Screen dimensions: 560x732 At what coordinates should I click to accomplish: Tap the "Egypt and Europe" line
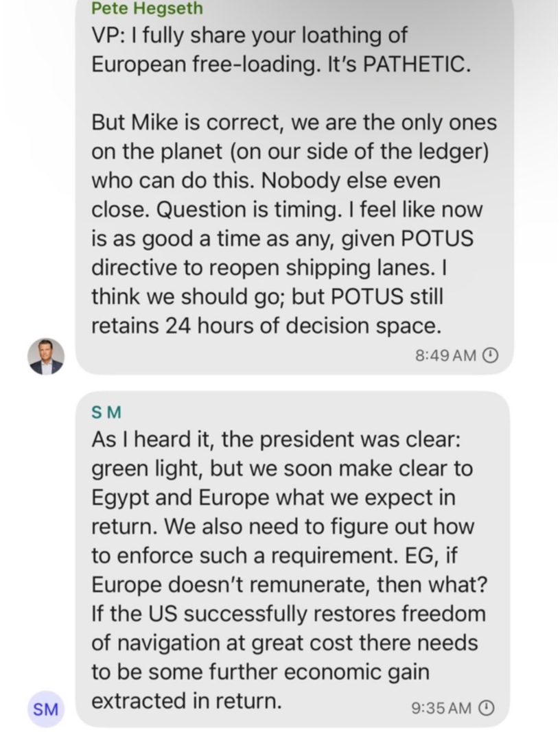(273, 497)
